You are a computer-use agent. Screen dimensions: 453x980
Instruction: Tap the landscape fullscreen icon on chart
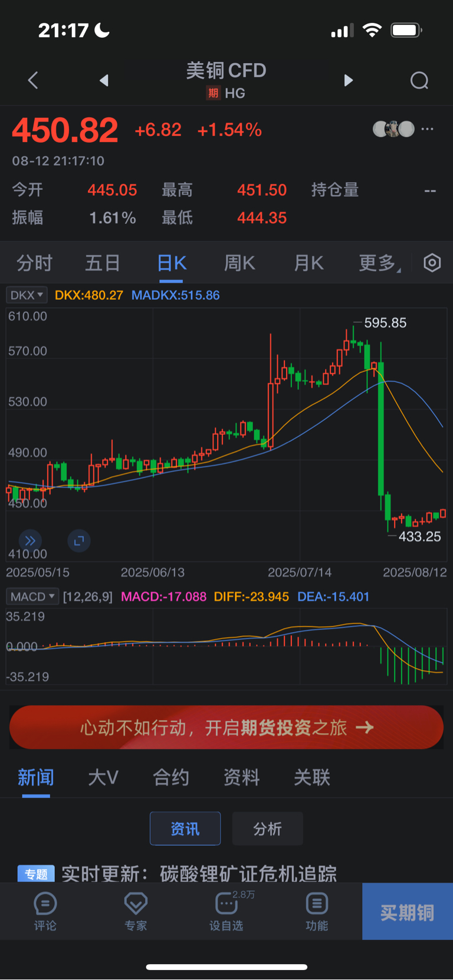(79, 540)
